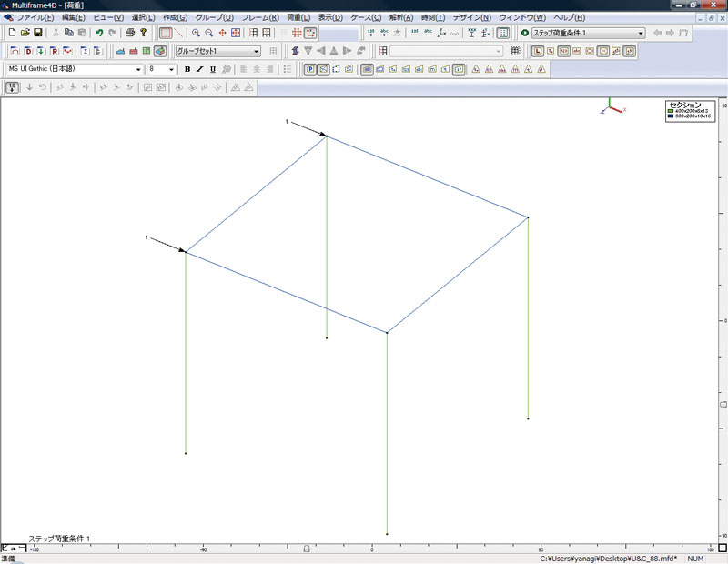Select the ビュー tab at bottom left
Screen dimensions: 728x564
point(14,548)
